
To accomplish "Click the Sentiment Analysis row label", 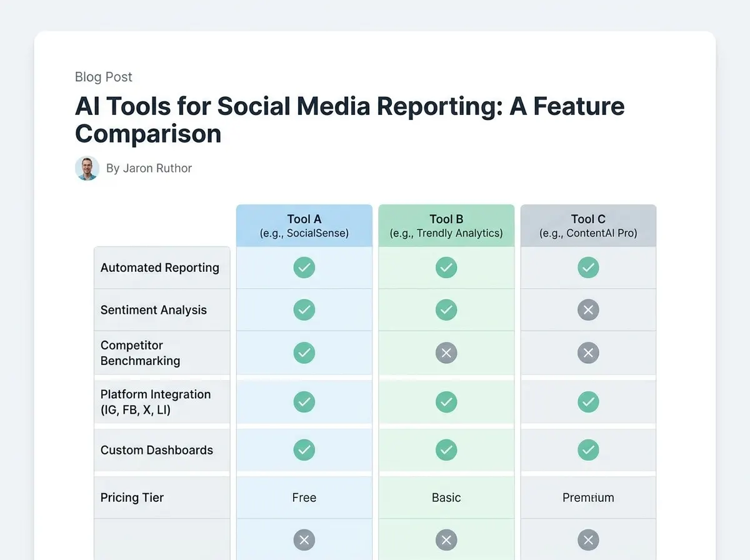I will (154, 310).
